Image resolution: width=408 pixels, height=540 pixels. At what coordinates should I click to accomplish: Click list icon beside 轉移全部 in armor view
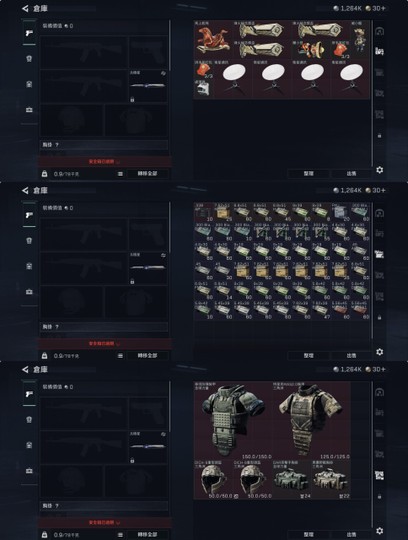(120, 535)
